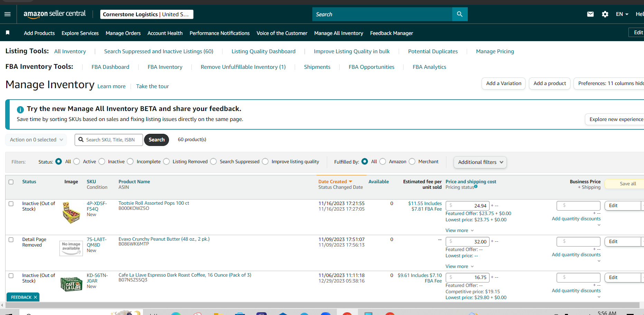Tick the select-all checkbox in table header

click(x=11, y=182)
